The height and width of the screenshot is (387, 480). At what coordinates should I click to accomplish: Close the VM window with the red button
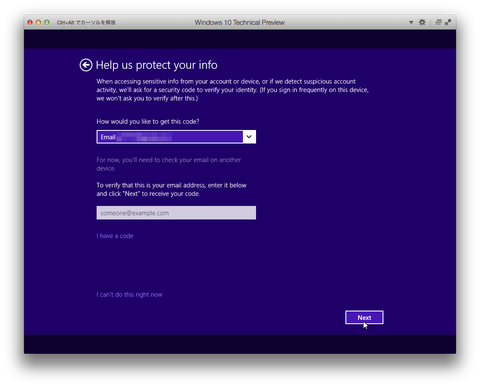30,22
